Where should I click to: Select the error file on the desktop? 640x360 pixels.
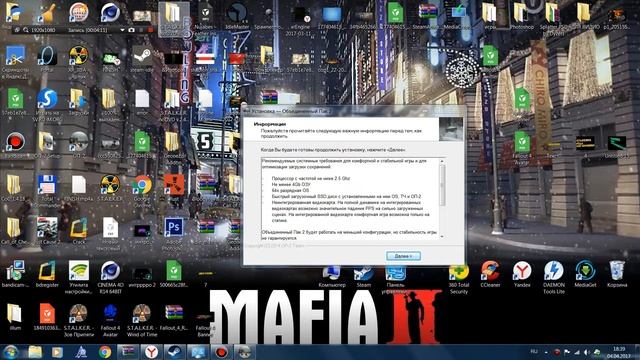pos(142,102)
